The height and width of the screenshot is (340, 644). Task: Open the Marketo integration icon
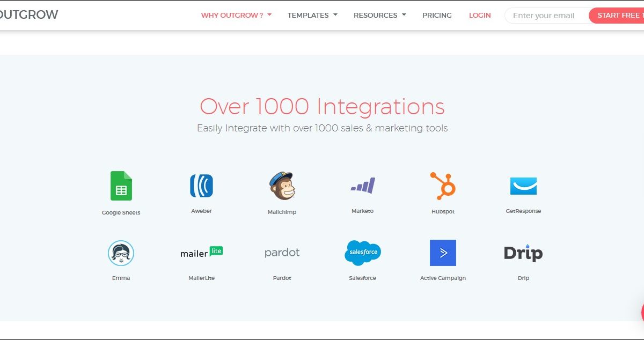[x=362, y=186]
